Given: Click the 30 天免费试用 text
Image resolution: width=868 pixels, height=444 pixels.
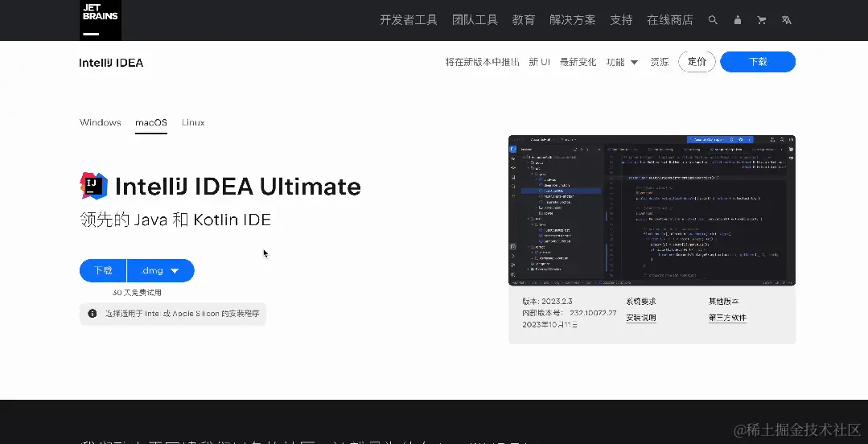Looking at the screenshot, I should (x=137, y=292).
